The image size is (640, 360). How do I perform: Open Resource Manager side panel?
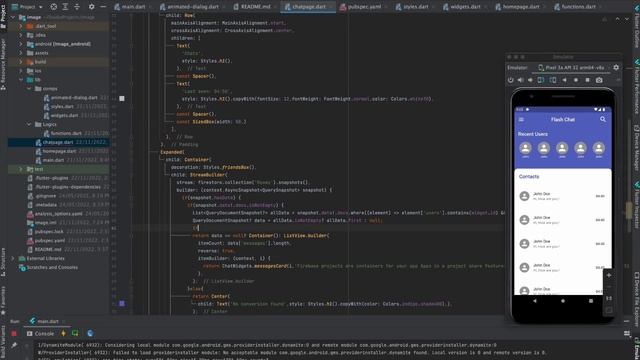[3, 64]
